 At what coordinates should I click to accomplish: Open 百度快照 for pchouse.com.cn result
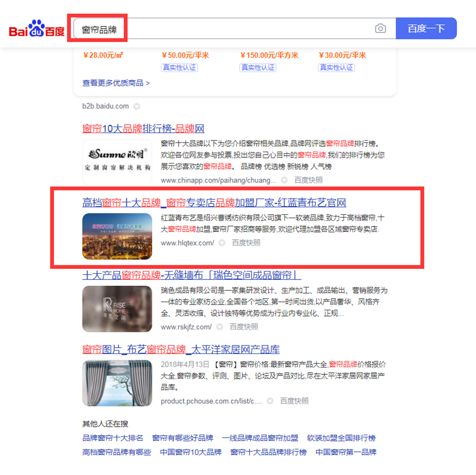(x=294, y=401)
